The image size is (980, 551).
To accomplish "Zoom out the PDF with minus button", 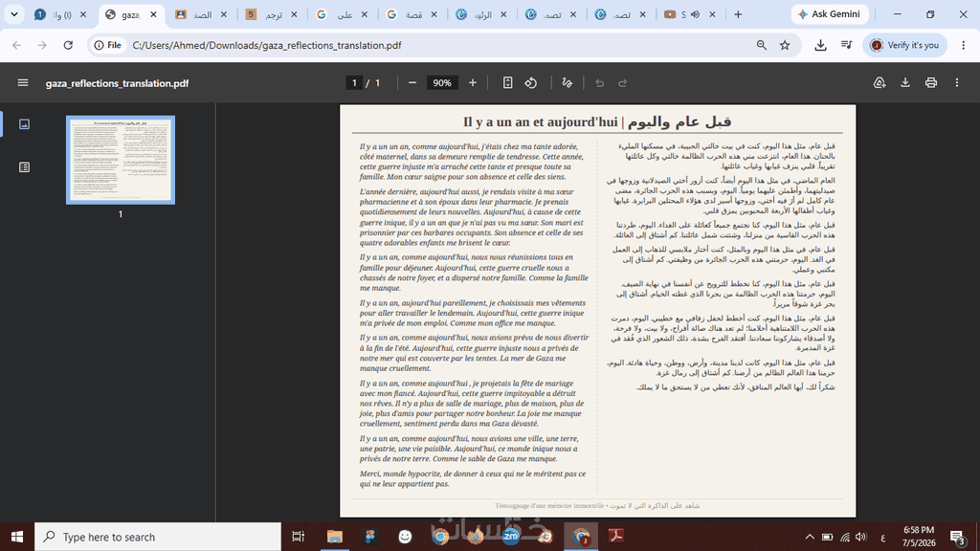I will pyautogui.click(x=412, y=82).
